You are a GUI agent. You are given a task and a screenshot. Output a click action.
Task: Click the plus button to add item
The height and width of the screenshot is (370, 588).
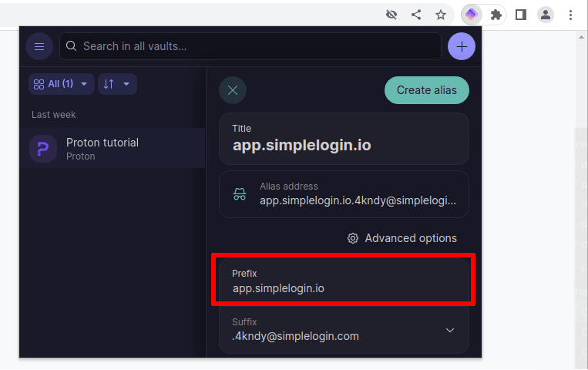click(x=462, y=46)
